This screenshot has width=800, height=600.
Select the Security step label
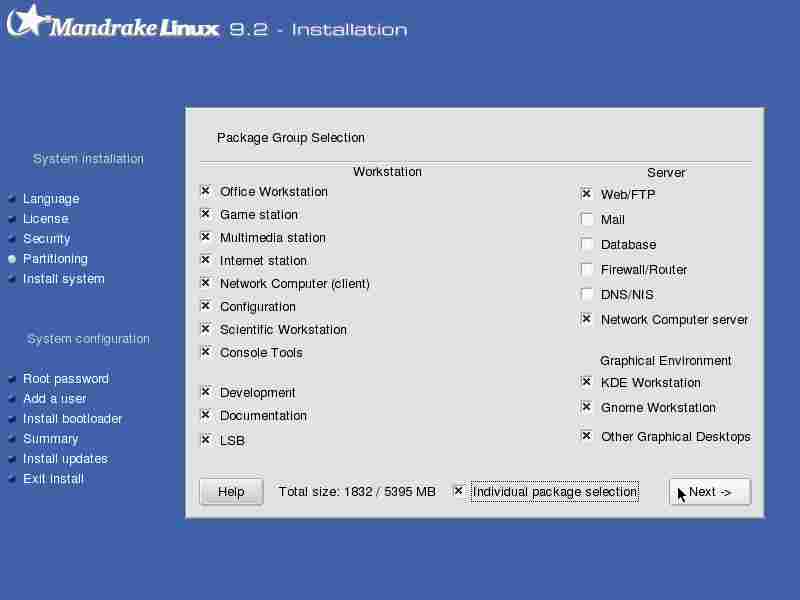(46, 239)
